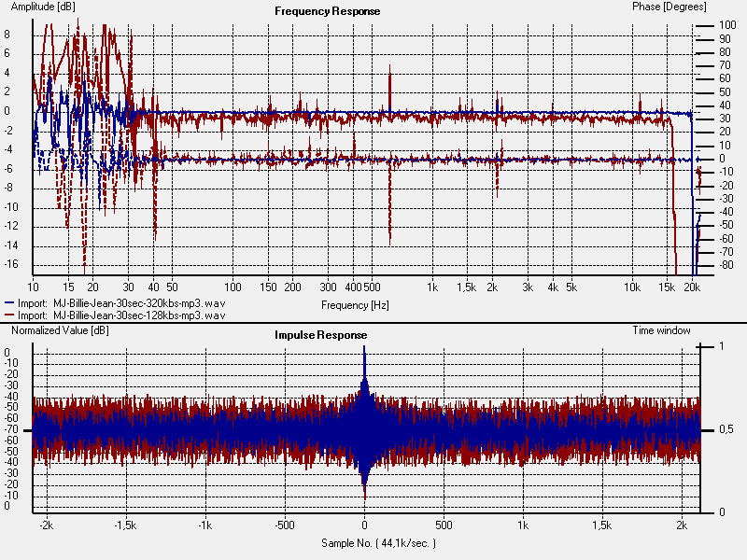Screen dimensions: 747x560
Task: Click the Normalized Value [dB] label
Action: [60, 330]
